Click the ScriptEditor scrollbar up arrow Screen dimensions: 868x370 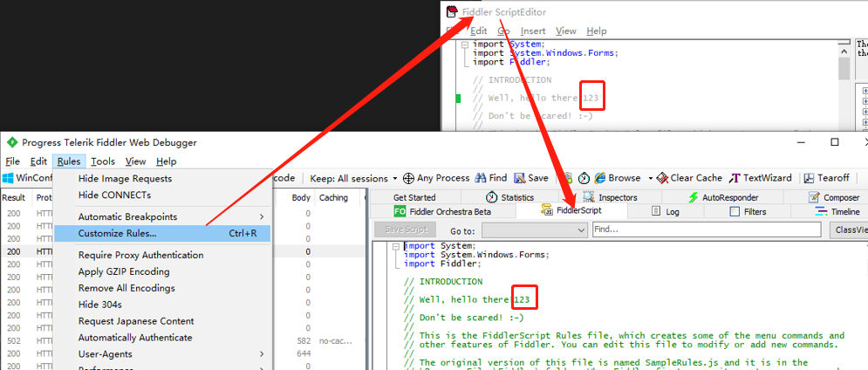click(844, 50)
